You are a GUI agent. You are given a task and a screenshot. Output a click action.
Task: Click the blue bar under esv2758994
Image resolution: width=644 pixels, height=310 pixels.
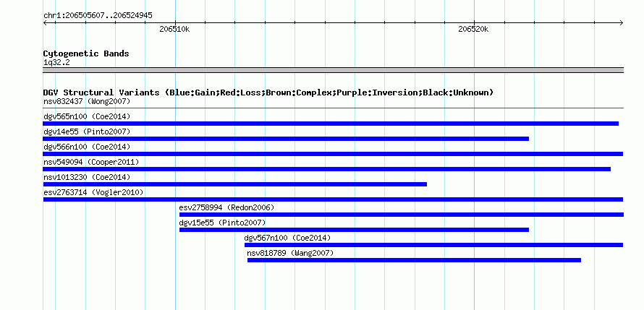pos(402,215)
